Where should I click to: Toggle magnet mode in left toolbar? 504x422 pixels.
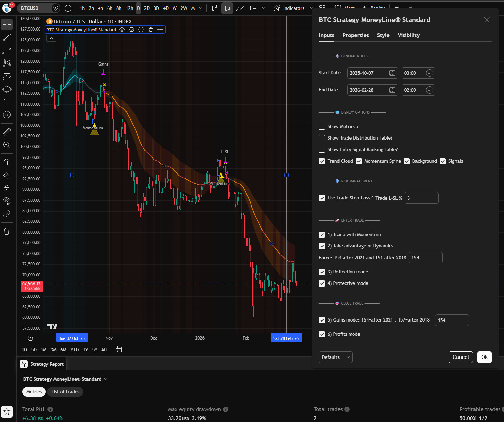(7, 162)
